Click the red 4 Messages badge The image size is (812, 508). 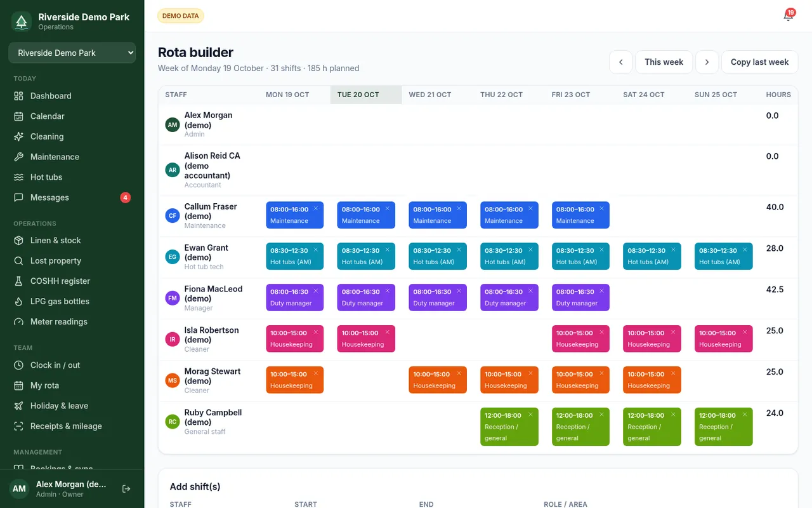coord(126,197)
